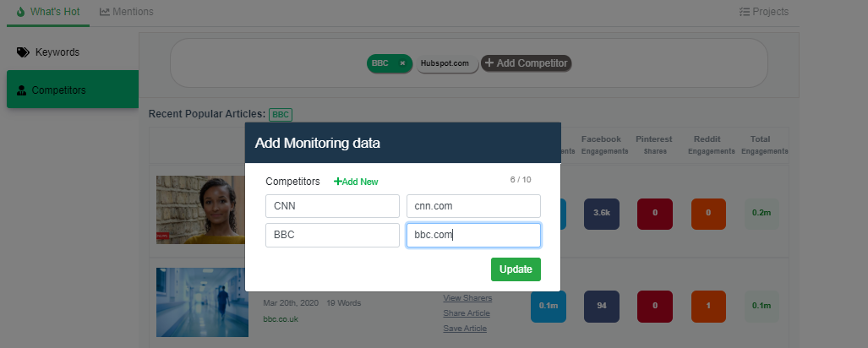
Task: Click the checklist icon beside Projects
Action: pos(745,12)
